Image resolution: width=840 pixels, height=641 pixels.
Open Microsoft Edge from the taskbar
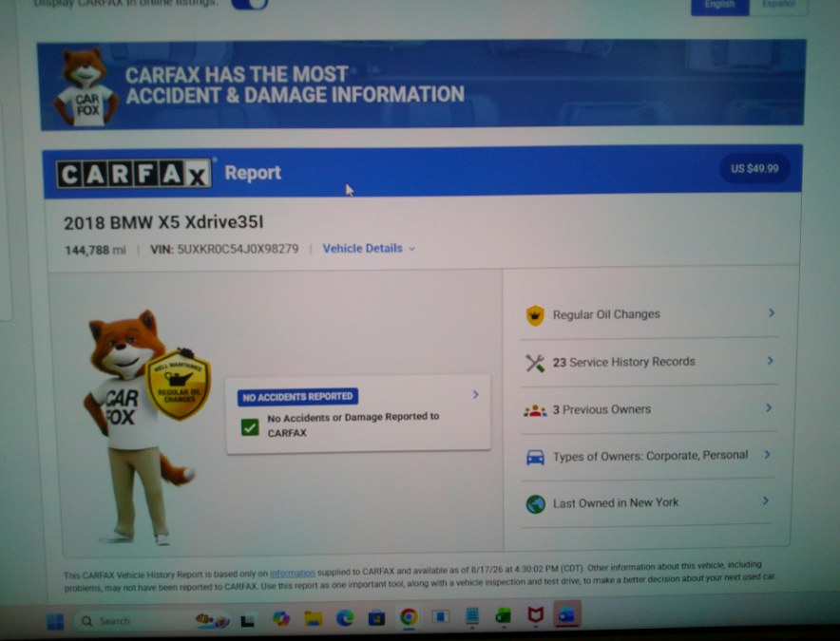[x=345, y=618]
